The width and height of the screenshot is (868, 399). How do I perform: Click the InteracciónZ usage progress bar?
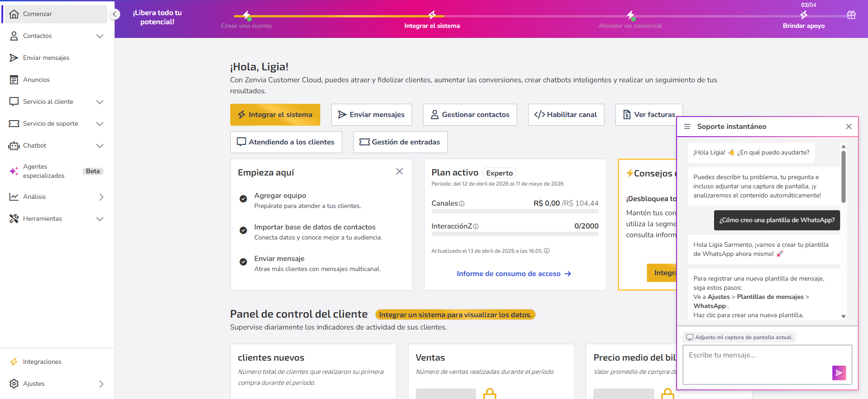(x=515, y=234)
